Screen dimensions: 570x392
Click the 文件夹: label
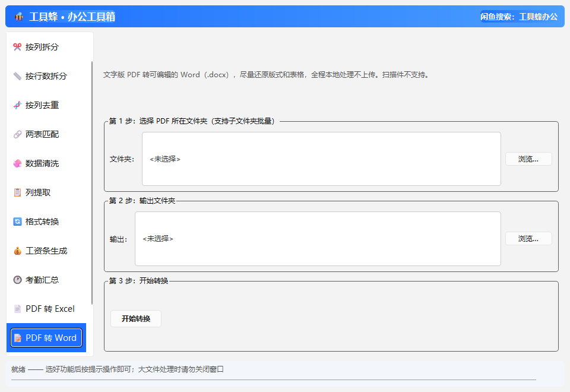click(x=122, y=159)
